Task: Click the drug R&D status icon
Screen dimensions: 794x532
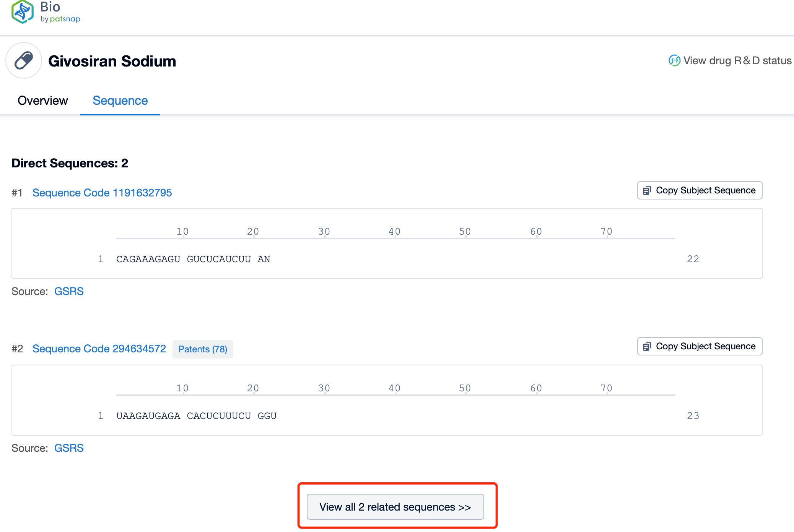Action: (x=674, y=60)
